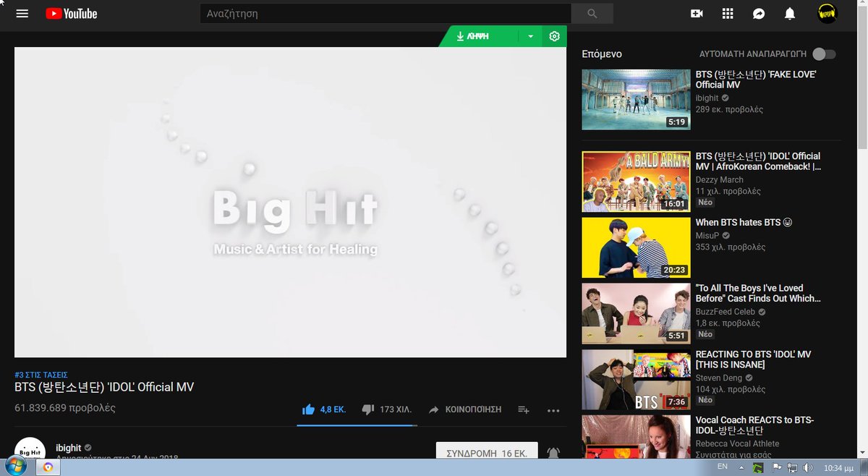Open the messages share bubble icon
The height and width of the screenshot is (476, 868).
pyautogui.click(x=759, y=14)
